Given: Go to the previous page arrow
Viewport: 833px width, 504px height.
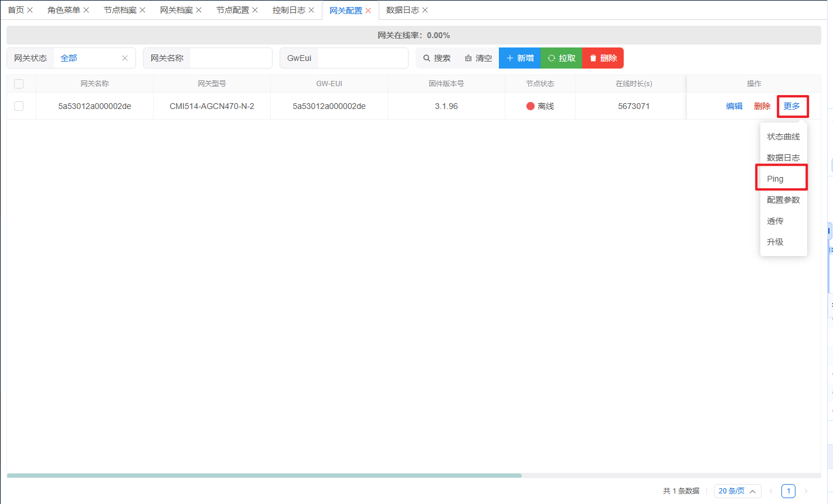Looking at the screenshot, I should pyautogui.click(x=771, y=491).
